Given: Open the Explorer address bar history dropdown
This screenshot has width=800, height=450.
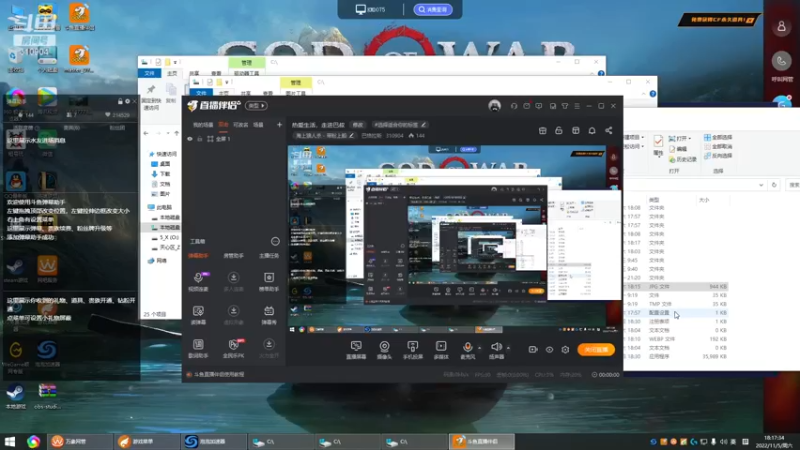Looking at the screenshot, I should click(761, 185).
